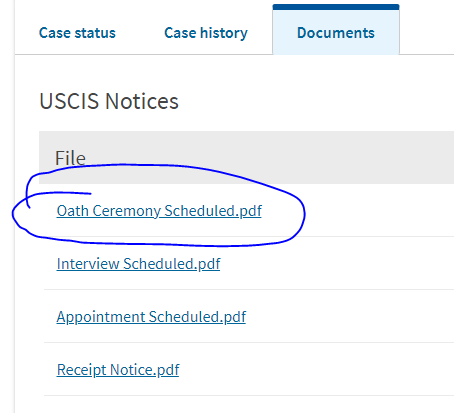Click the word status in Case status
The image size is (454, 413).
click(x=95, y=33)
